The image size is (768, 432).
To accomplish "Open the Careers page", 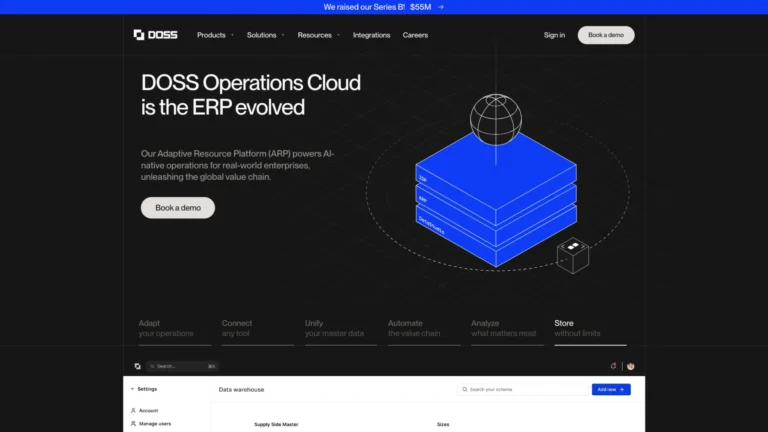I will coord(415,35).
